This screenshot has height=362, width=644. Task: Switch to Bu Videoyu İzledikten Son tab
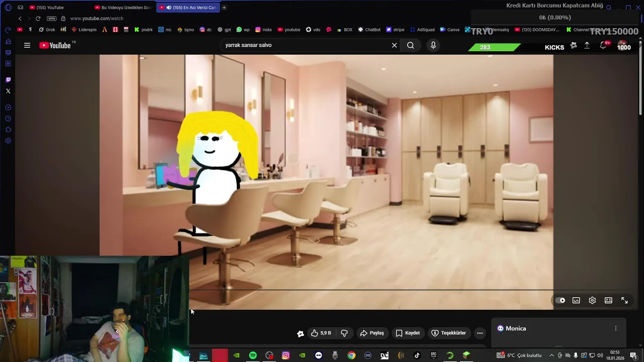tap(123, 8)
